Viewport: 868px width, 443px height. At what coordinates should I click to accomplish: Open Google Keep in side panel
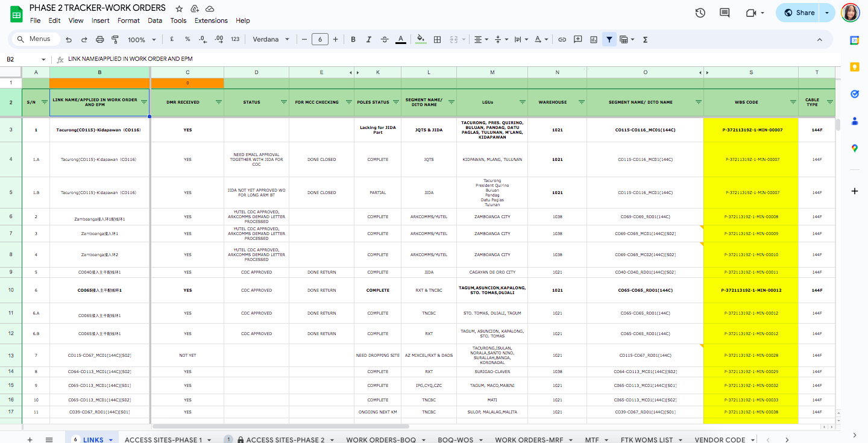(854, 67)
